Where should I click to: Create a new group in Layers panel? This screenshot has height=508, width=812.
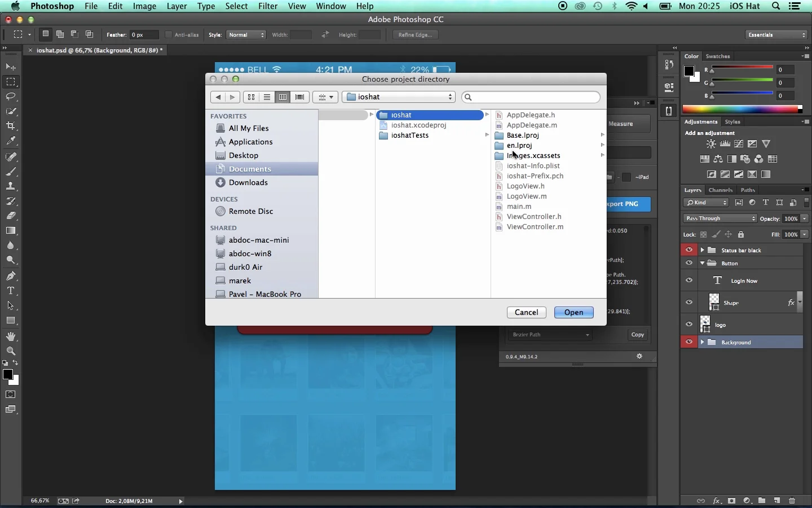coord(762,501)
